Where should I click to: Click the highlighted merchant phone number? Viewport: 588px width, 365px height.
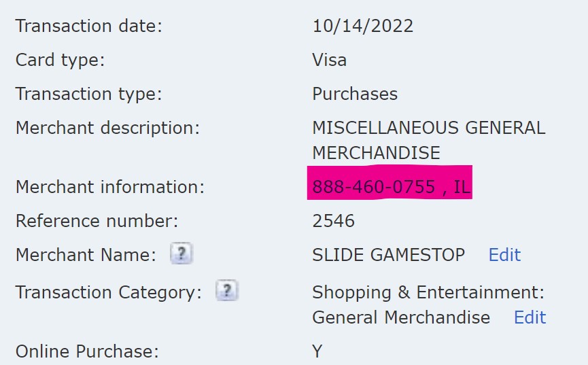[374, 187]
